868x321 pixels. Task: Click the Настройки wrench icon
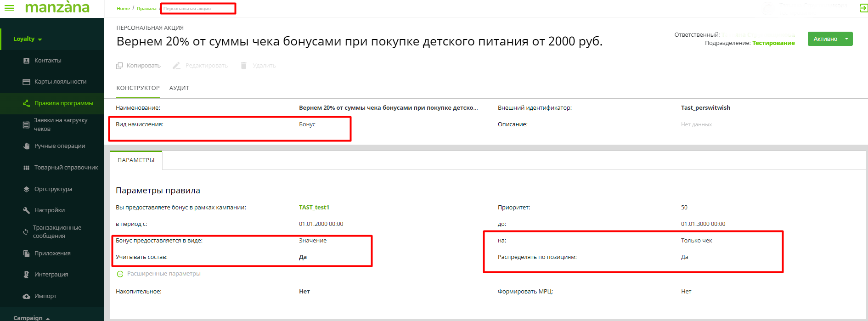(26, 210)
